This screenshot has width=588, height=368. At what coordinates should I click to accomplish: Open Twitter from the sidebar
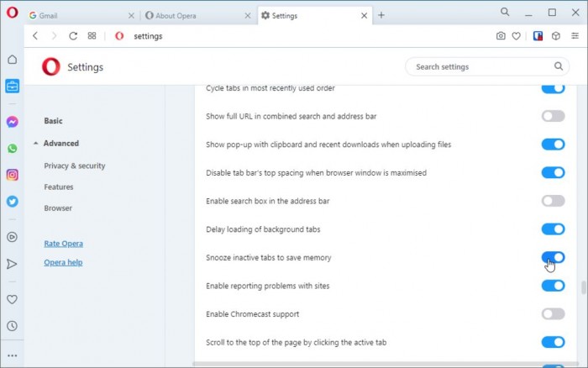(x=12, y=202)
